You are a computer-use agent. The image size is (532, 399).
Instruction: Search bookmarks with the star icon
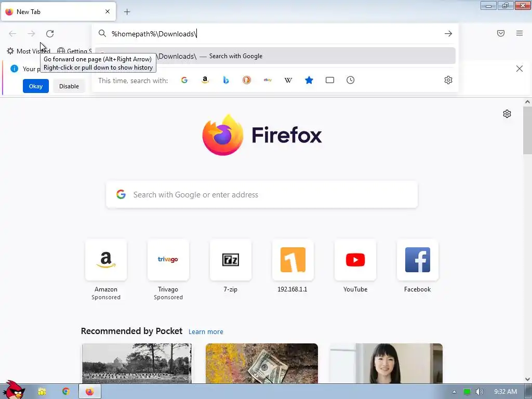[x=309, y=80]
